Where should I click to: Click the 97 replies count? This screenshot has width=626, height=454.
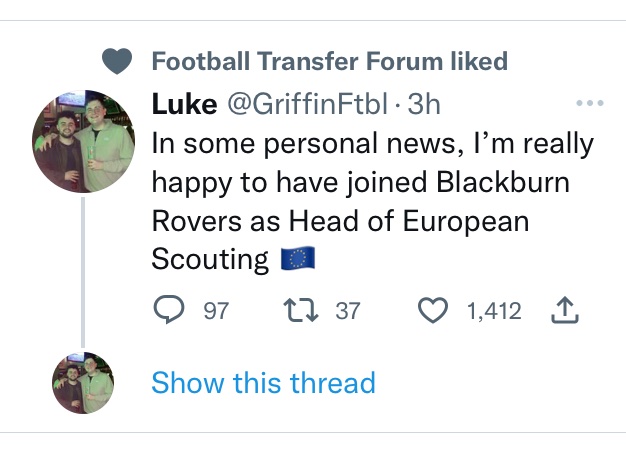pyautogui.click(x=216, y=312)
